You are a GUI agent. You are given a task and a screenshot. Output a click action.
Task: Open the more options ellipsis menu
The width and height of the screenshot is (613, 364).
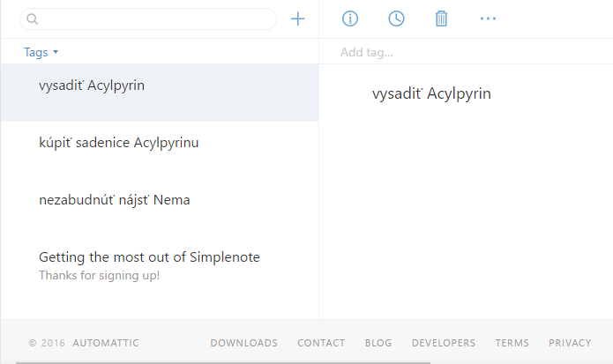(x=488, y=19)
